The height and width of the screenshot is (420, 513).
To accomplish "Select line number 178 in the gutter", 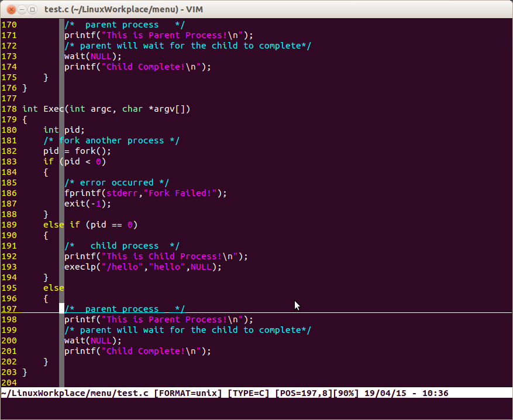I will [x=9, y=109].
